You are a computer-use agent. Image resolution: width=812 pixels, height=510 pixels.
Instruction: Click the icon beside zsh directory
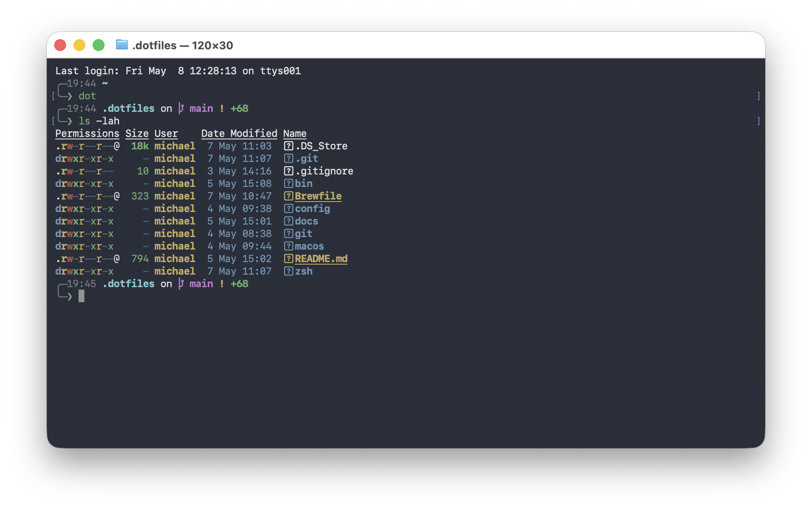point(288,271)
